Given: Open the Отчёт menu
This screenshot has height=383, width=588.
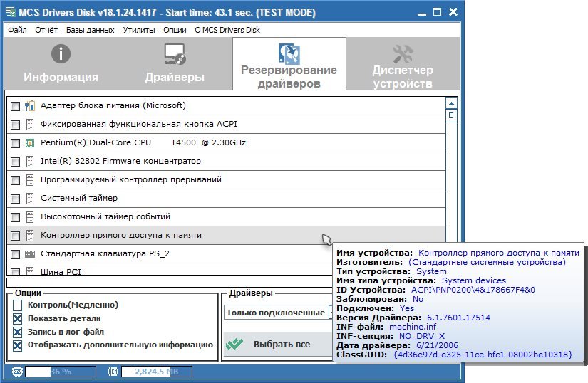Looking at the screenshot, I should point(46,30).
